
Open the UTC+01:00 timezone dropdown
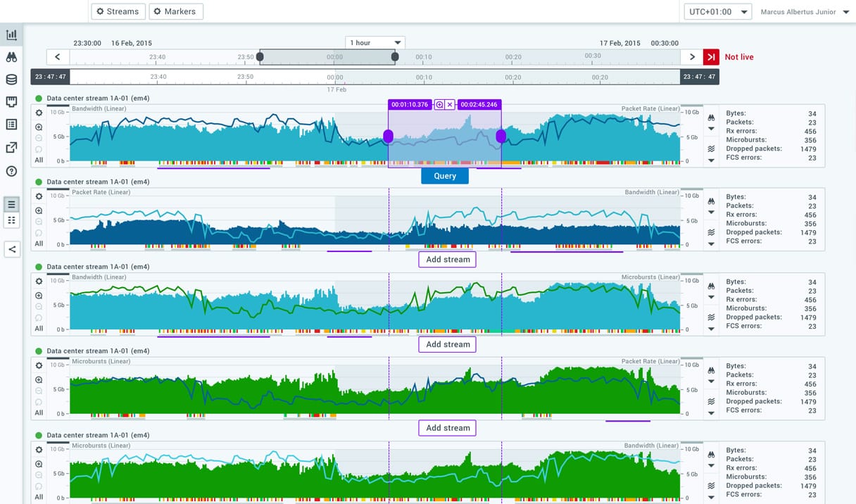coord(718,12)
